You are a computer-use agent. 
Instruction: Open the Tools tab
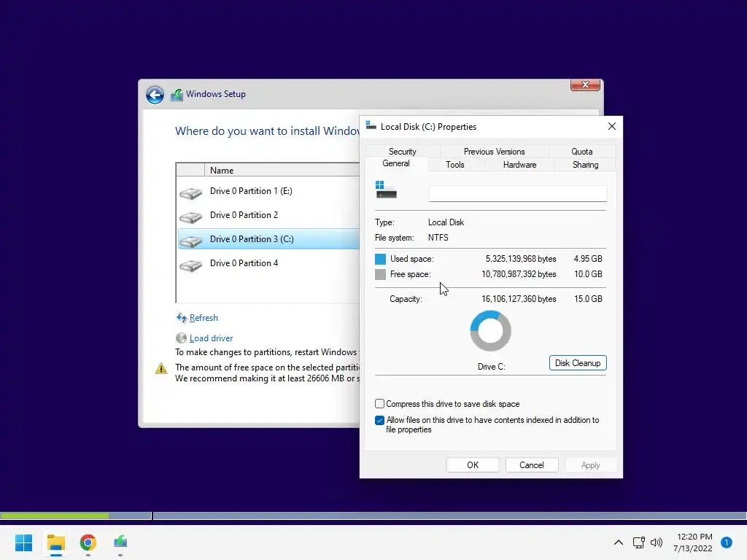click(455, 165)
